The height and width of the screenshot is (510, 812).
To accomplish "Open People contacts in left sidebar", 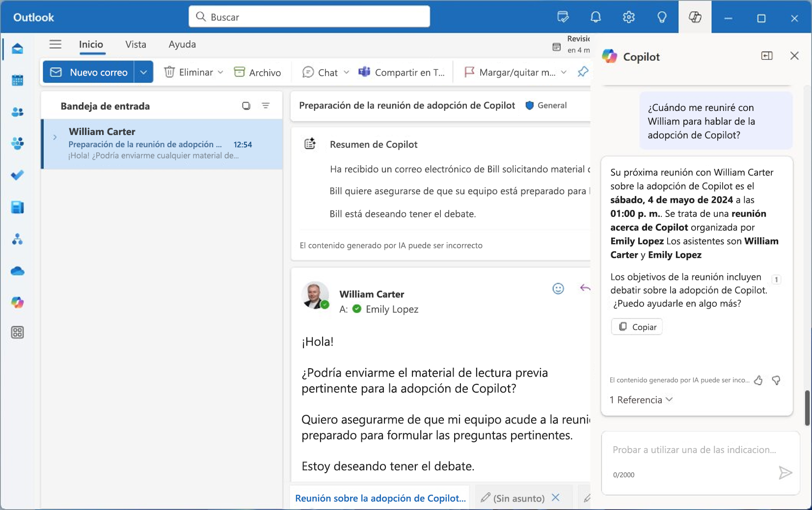I will coord(18,112).
